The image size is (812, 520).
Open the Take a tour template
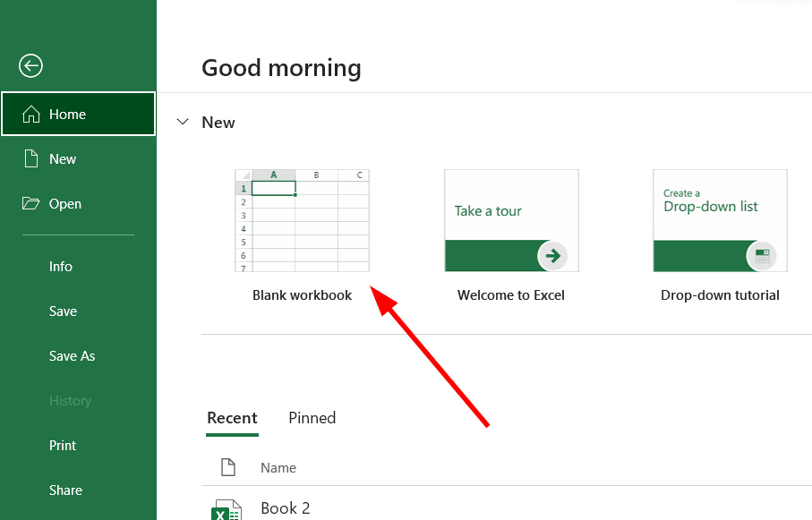point(511,221)
